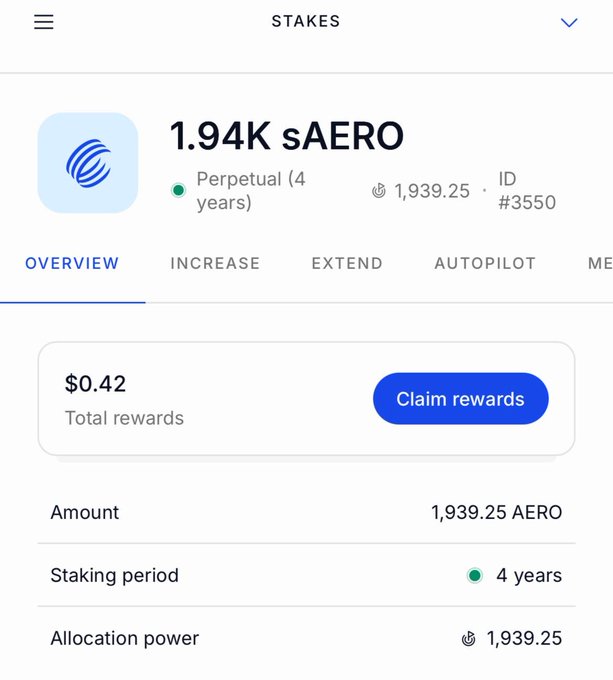This screenshot has width=613, height=680.
Task: Switch to the Overview tab
Action: click(72, 263)
